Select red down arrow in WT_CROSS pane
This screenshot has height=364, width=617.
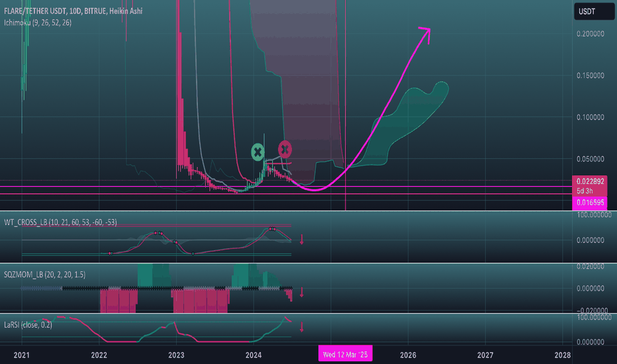pos(302,240)
